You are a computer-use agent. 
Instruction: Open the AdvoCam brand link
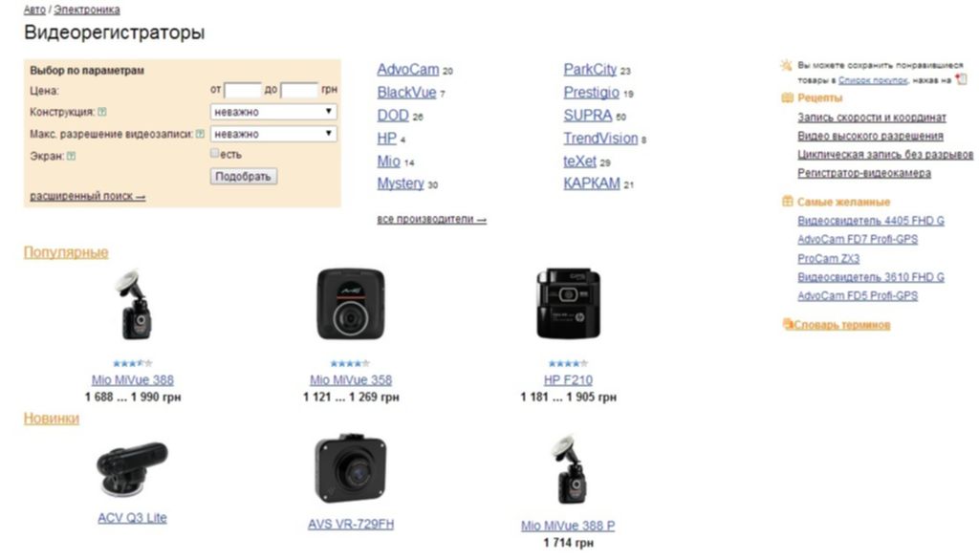point(407,70)
